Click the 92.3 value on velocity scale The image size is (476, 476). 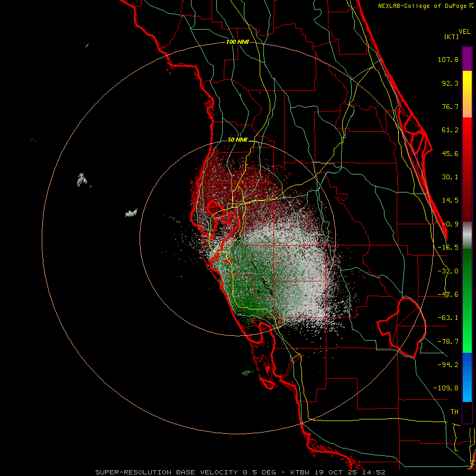tap(450, 83)
